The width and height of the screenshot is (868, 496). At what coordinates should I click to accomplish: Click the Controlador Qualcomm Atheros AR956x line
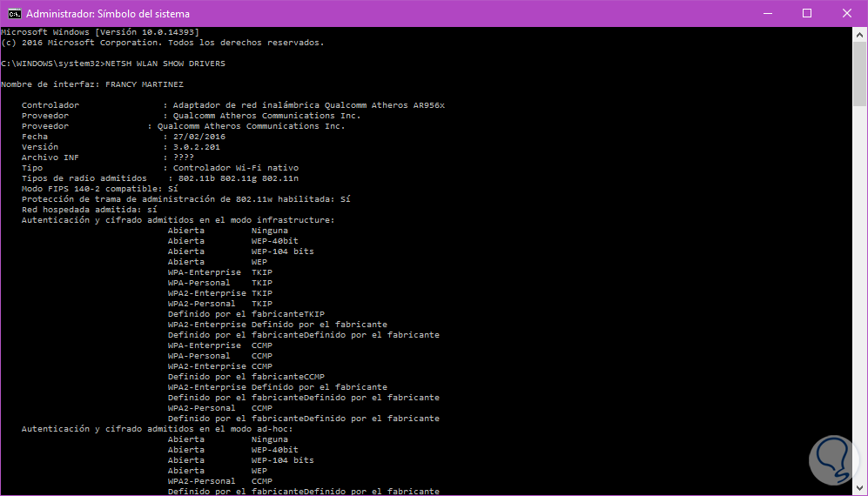tap(233, 105)
